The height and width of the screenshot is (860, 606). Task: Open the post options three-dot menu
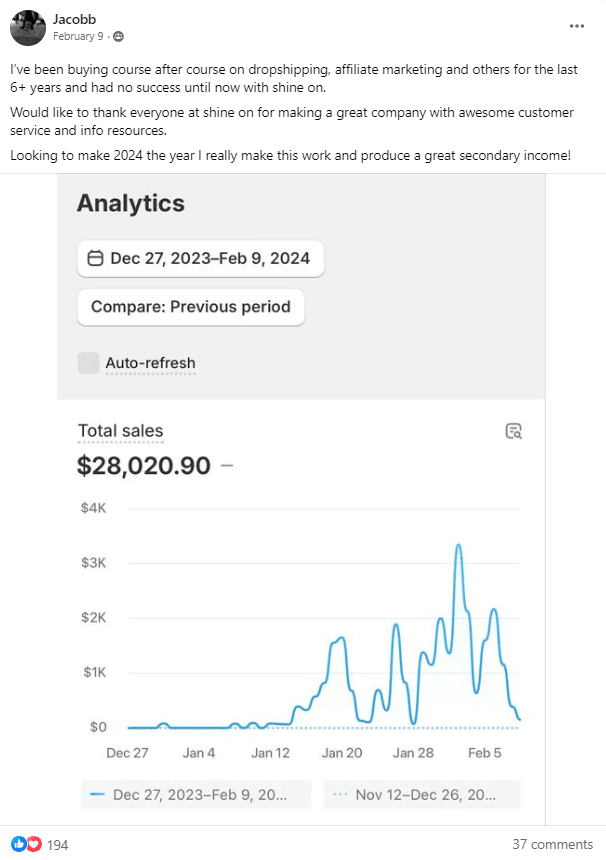point(576,26)
